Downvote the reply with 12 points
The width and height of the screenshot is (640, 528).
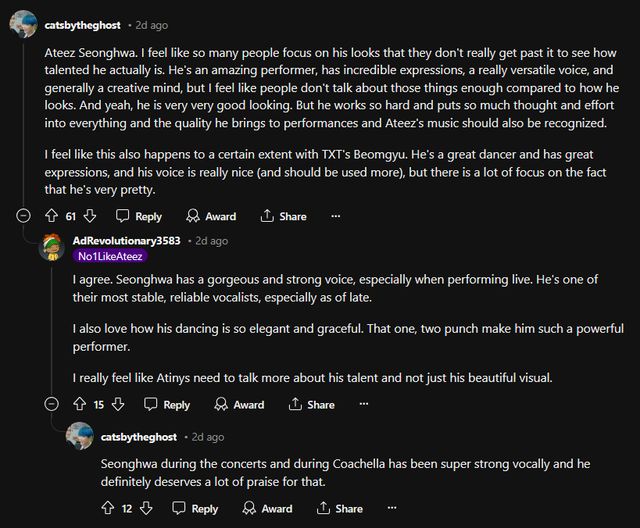click(146, 509)
